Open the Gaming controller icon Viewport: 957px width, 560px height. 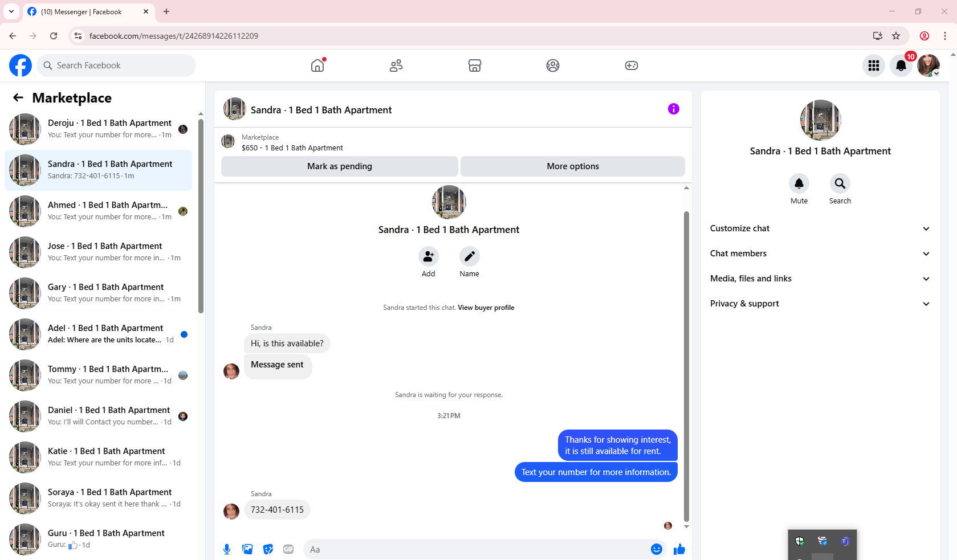(x=632, y=66)
